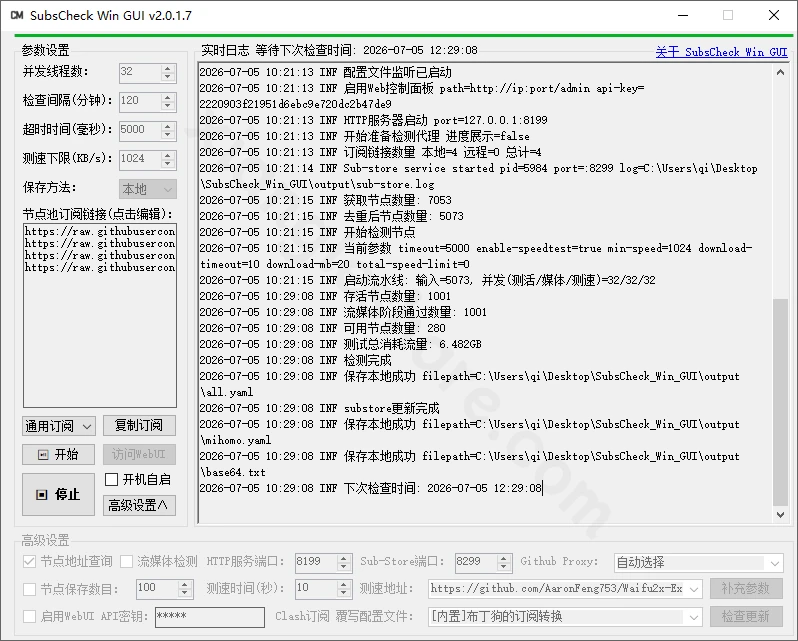This screenshot has height=641, width=798.
Task: Toggle the 流媒体检测 checkbox
Action: pos(126,562)
